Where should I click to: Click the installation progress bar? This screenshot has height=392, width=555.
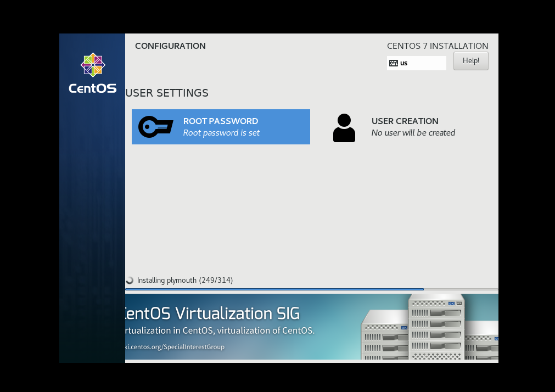(x=311, y=289)
